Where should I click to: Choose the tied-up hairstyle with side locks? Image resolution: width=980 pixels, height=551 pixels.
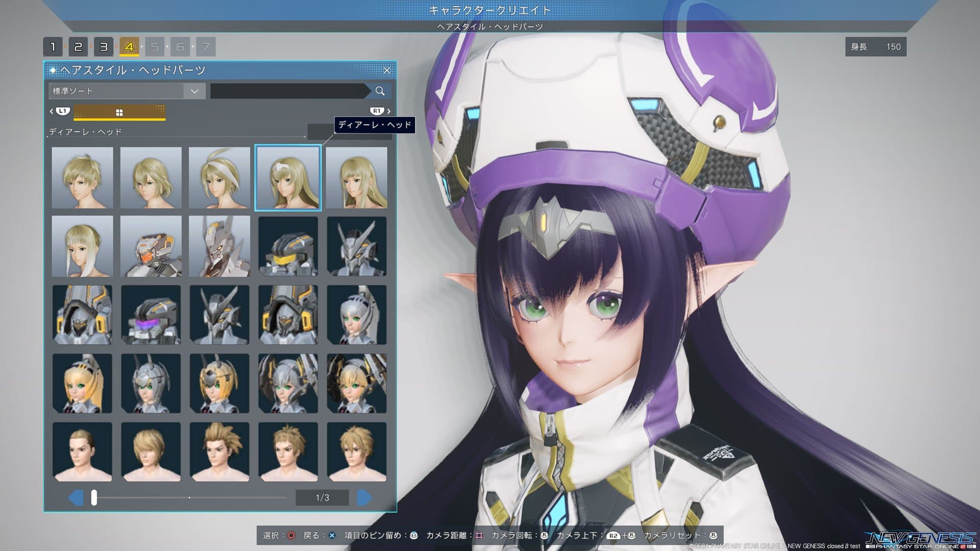coord(82,246)
